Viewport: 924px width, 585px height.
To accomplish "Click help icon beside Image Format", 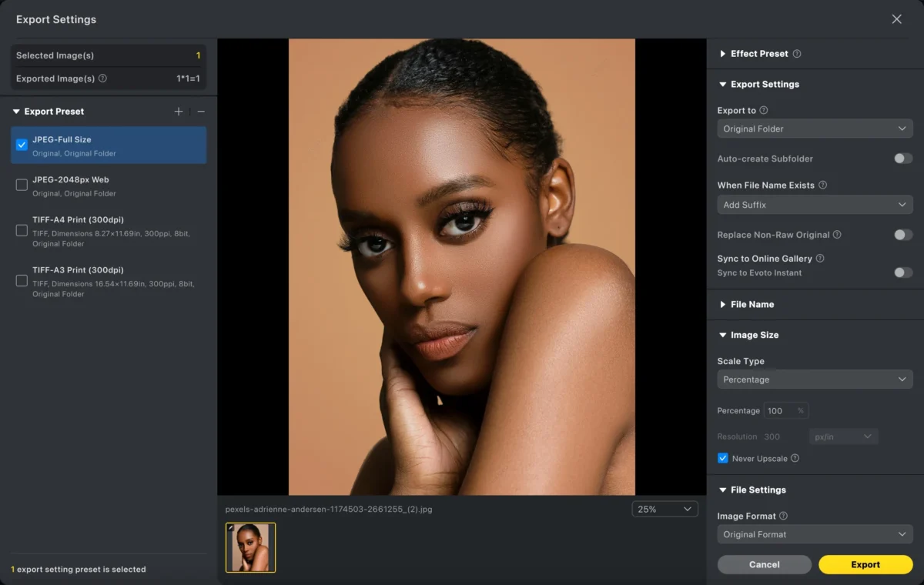I will tap(783, 516).
